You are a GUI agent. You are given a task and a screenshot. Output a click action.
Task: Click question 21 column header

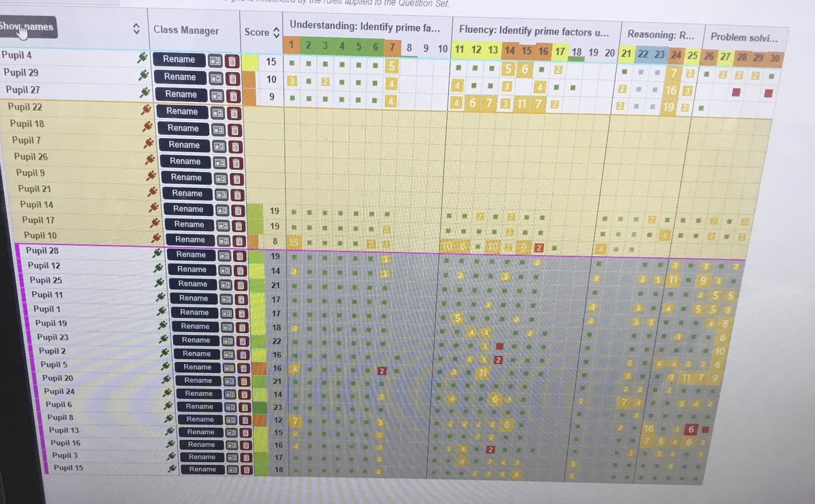click(x=626, y=53)
